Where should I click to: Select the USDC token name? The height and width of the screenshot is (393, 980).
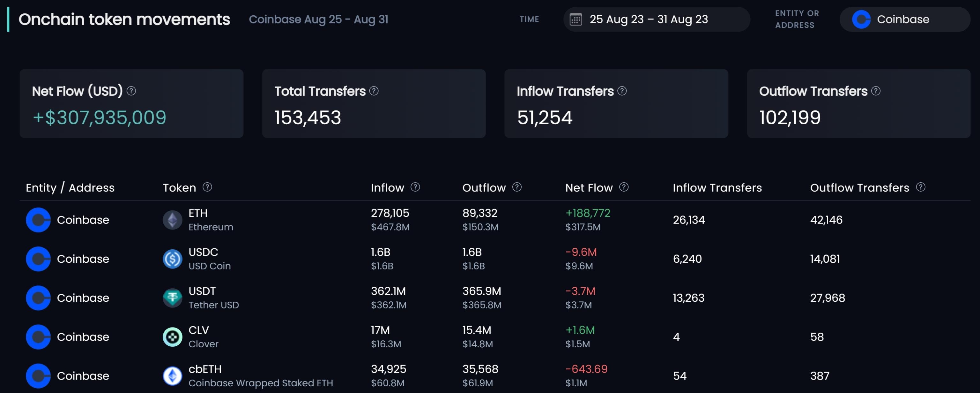coord(203,252)
